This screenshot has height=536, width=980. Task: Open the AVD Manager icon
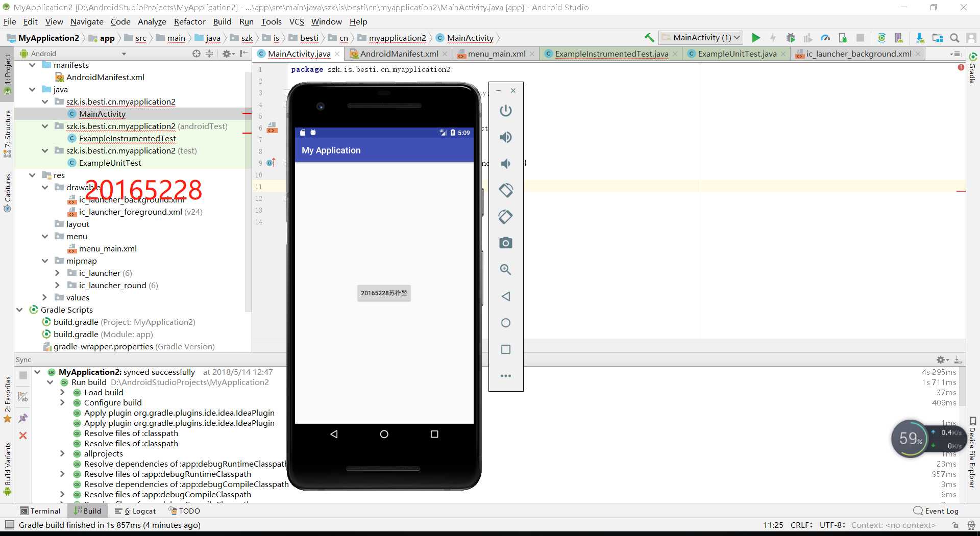point(899,38)
